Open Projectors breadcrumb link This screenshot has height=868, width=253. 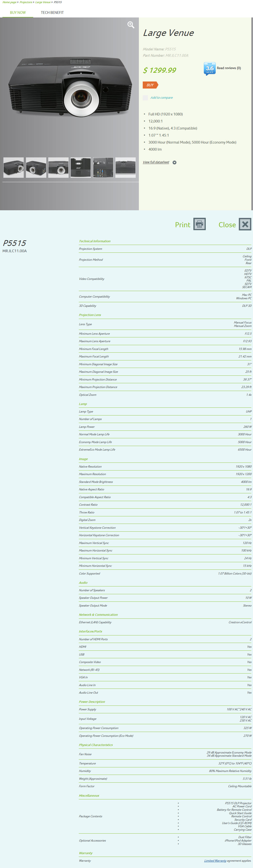26,2
